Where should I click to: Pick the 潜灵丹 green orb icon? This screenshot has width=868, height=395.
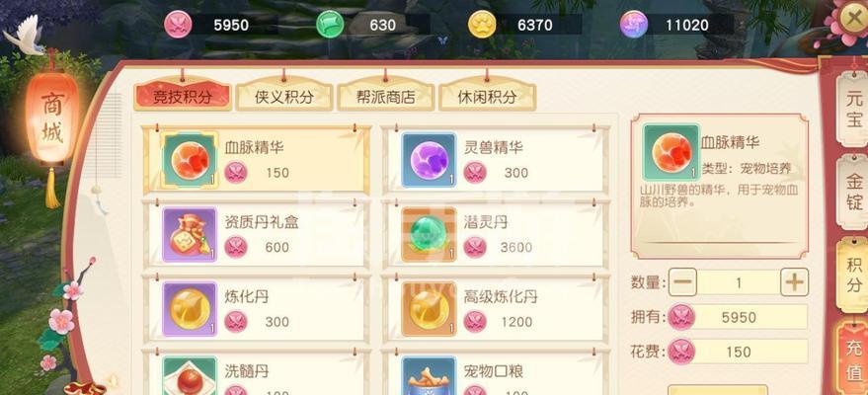click(429, 235)
